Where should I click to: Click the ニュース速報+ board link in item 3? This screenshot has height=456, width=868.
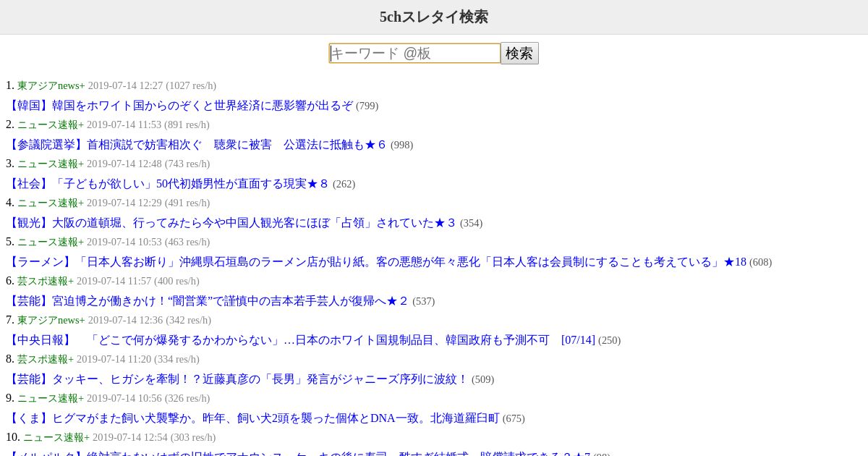click(x=51, y=164)
